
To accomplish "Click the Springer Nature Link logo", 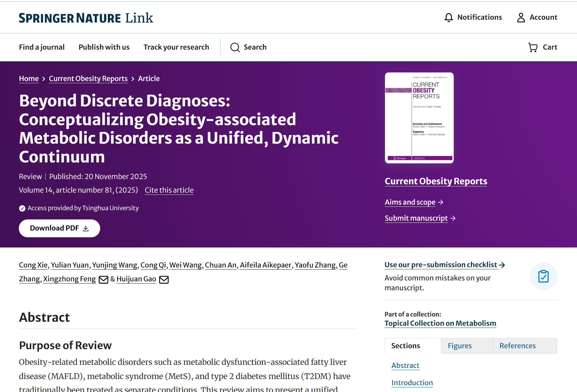I will 86,18.
